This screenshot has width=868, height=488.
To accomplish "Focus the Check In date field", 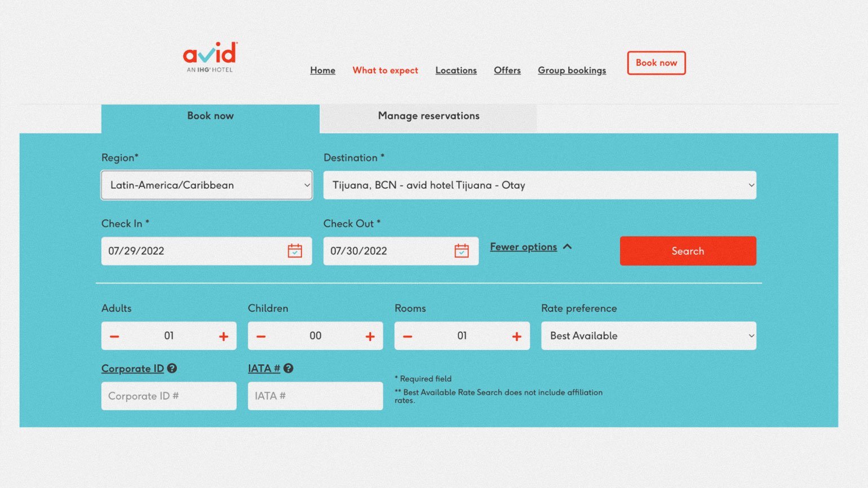I will pyautogui.click(x=207, y=251).
